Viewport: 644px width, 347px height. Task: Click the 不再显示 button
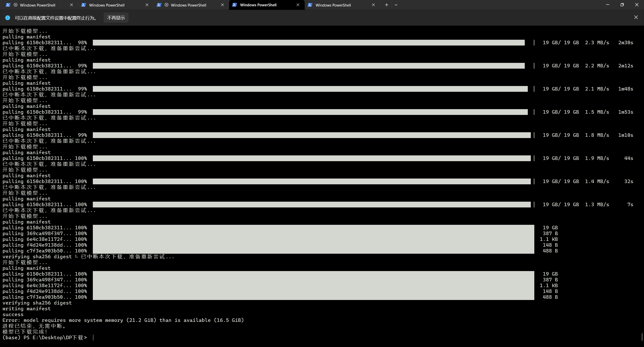(116, 18)
